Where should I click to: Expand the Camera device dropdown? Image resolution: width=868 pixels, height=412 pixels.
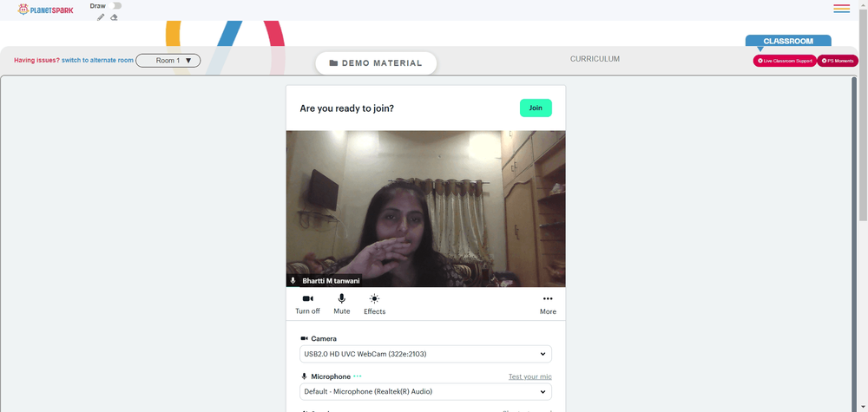tap(425, 354)
